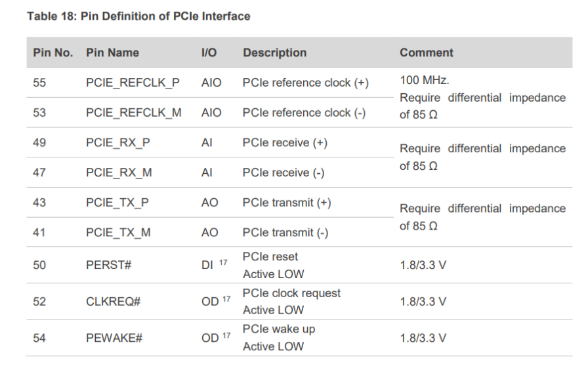Click the PEWAKE# pin name

pyautogui.click(x=114, y=339)
